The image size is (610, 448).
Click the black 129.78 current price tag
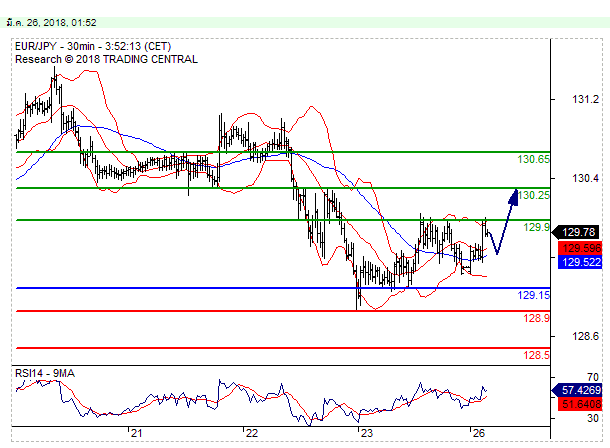coord(577,232)
